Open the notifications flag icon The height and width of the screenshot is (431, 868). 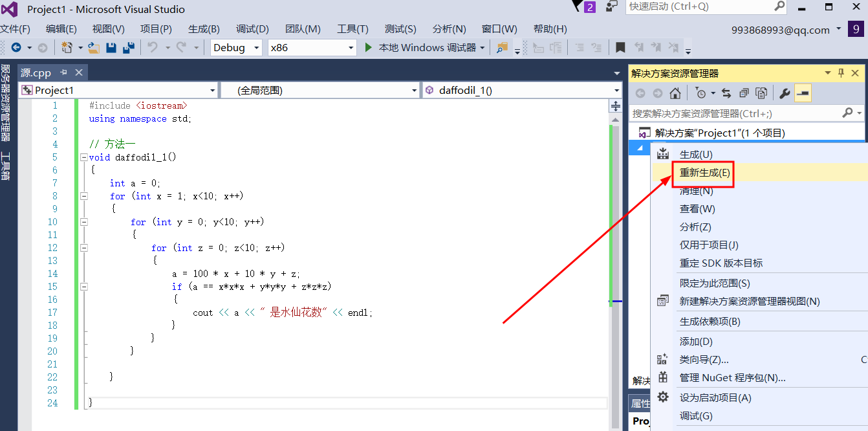click(x=578, y=6)
